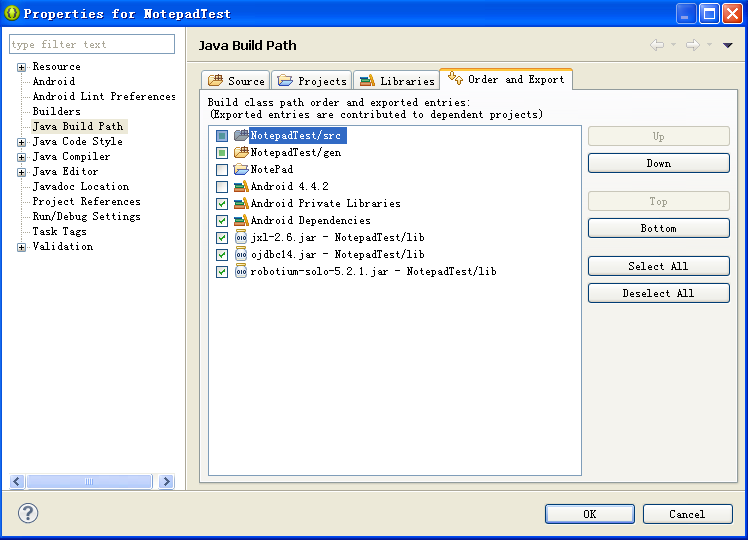The width and height of the screenshot is (748, 540).
Task: Select the robotium-solo-5.2.1.jar entry text
Action: tap(374, 271)
